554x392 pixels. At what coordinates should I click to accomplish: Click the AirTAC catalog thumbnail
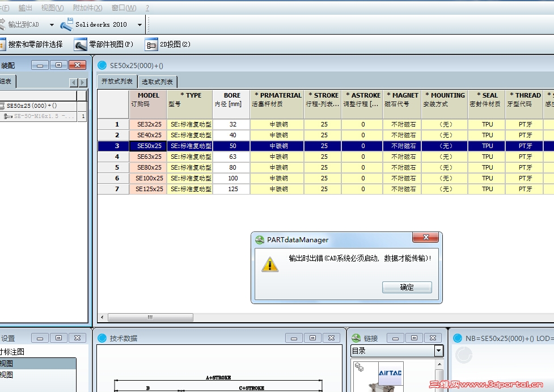378,377
